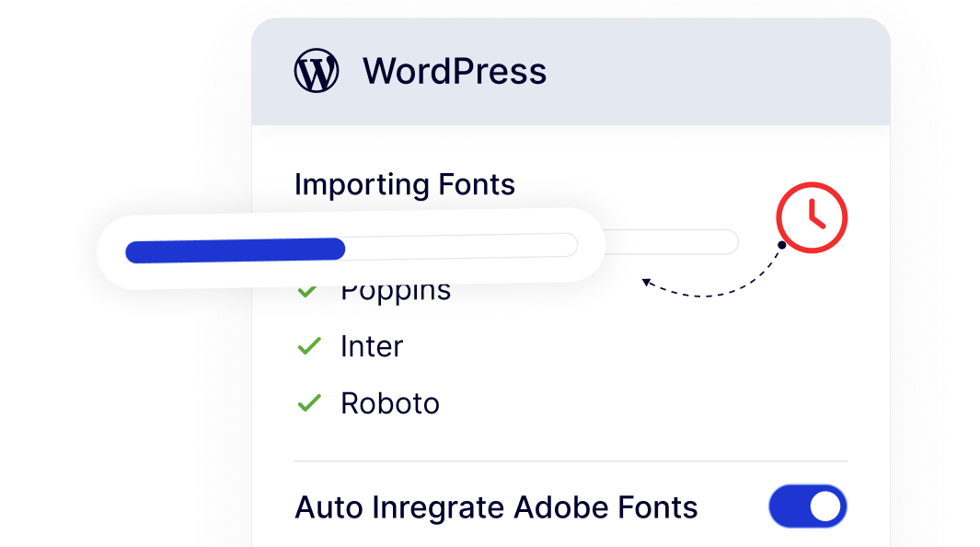Click the WordPress title text

point(455,71)
